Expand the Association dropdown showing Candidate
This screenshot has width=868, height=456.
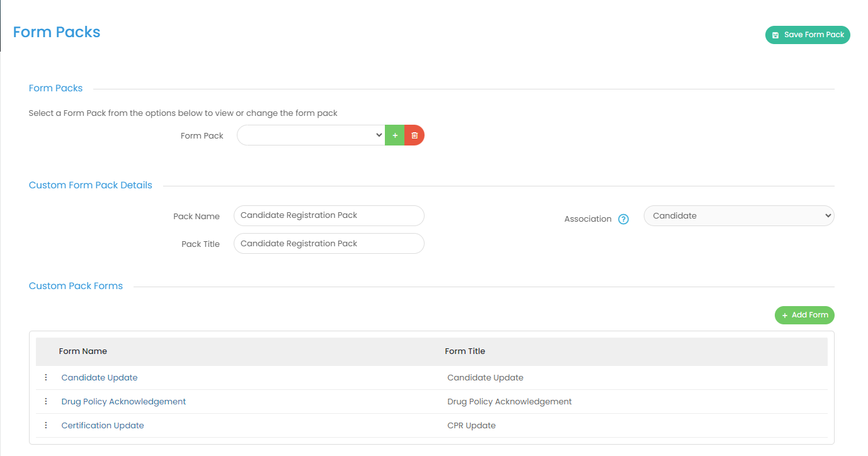coord(738,216)
